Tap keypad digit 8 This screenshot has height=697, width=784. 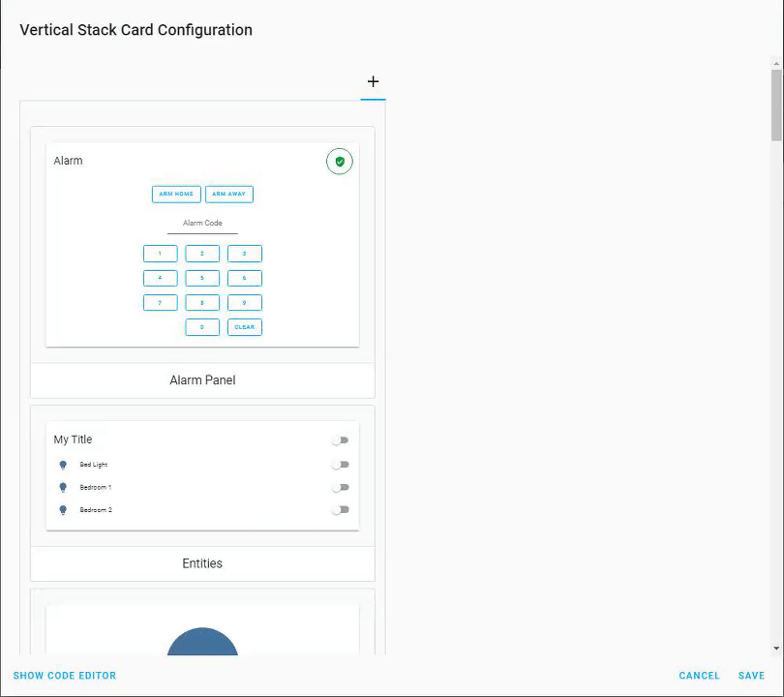[x=202, y=302]
